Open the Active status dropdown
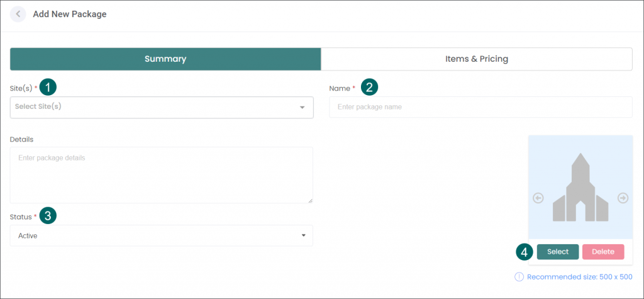 [x=162, y=235]
